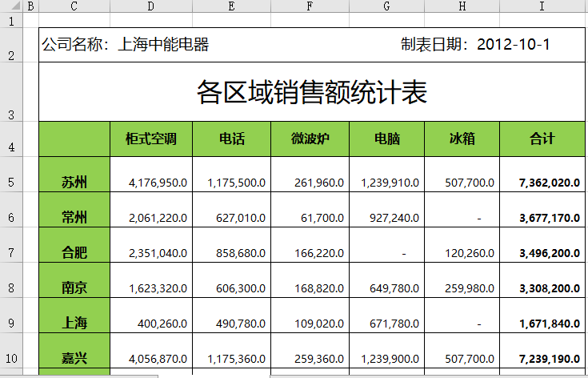Select the 南京 row label cell
Screen dimensions: 588x378
pos(74,288)
